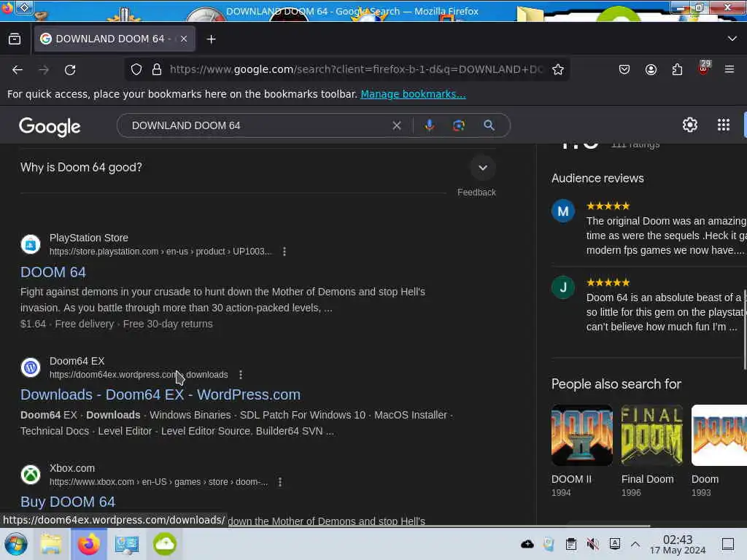Open the Pocket save icon
This screenshot has height=560, width=747.
[624, 69]
